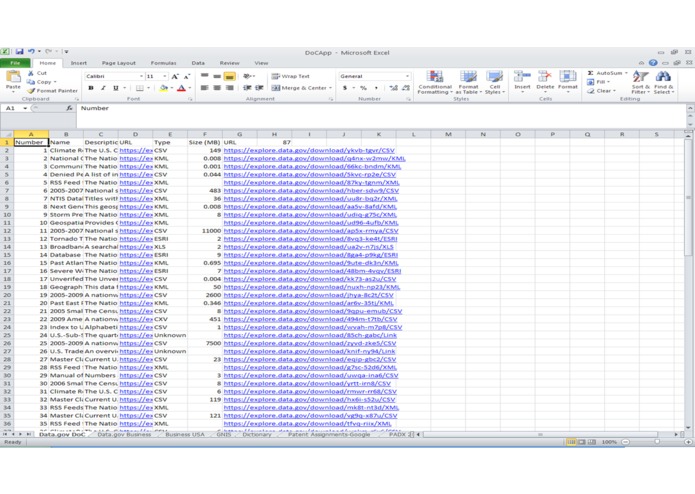The image size is (695, 494).
Task: Open the font size 11 dropdown
Action: 165,76
